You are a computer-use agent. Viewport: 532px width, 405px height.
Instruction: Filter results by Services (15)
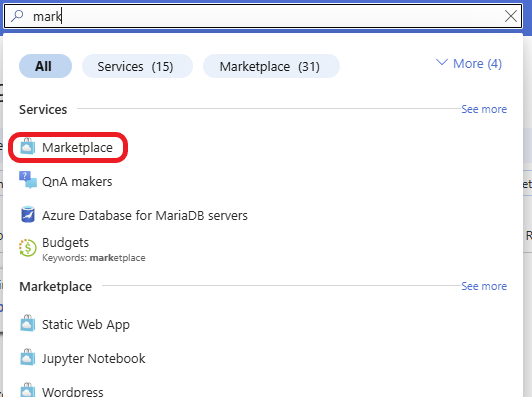tap(137, 66)
